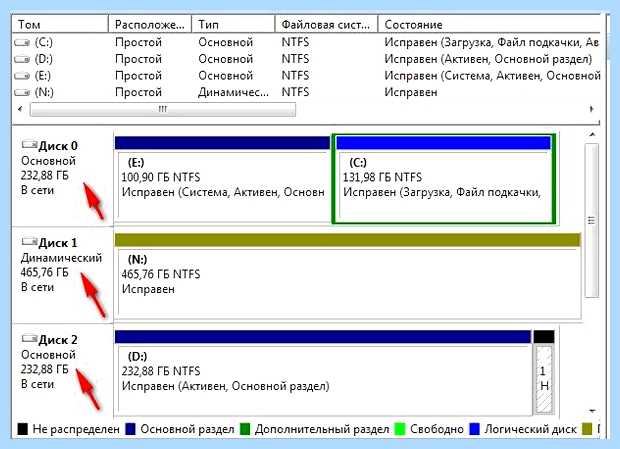The image size is (620, 449).
Task: Click the Диск 2 header label
Action: (58, 340)
